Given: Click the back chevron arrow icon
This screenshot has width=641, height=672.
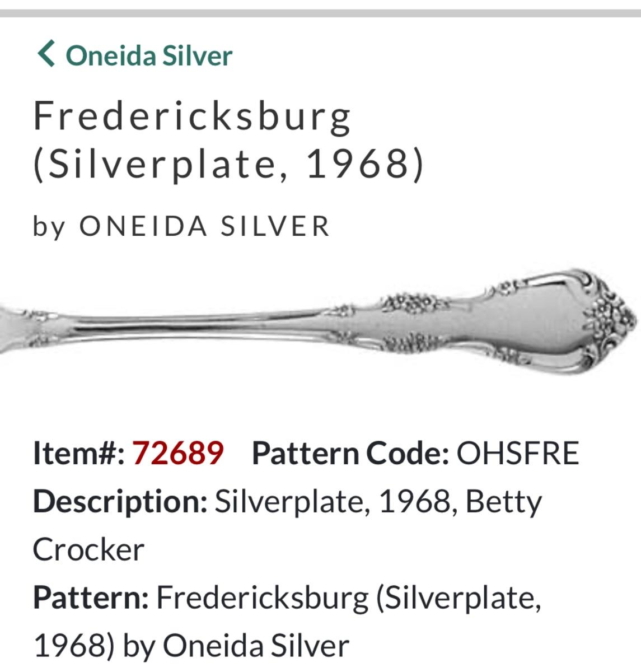Looking at the screenshot, I should [x=46, y=54].
